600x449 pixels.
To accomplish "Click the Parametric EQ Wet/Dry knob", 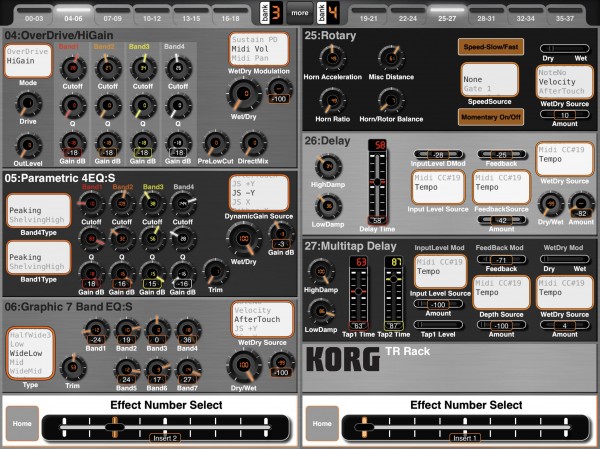I will pyautogui.click(x=244, y=239).
